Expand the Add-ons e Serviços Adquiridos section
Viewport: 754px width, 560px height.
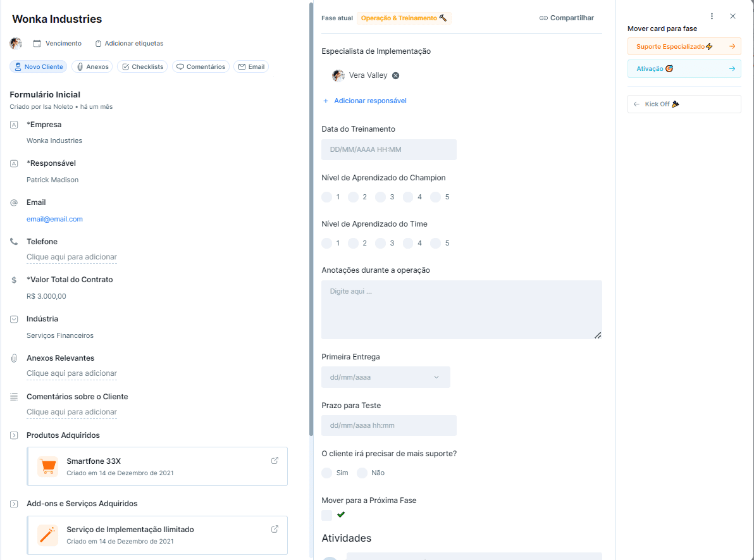point(14,504)
